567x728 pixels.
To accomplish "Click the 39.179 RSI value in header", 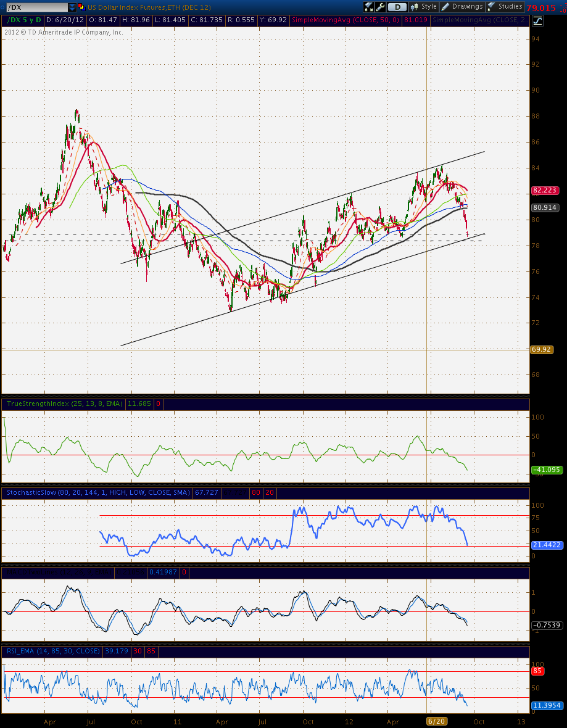I will tap(116, 651).
